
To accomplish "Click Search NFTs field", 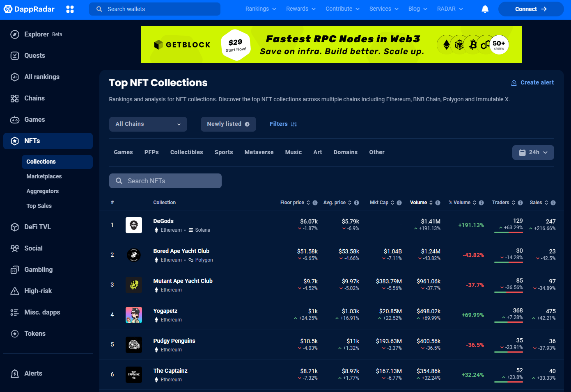I will tap(165, 181).
